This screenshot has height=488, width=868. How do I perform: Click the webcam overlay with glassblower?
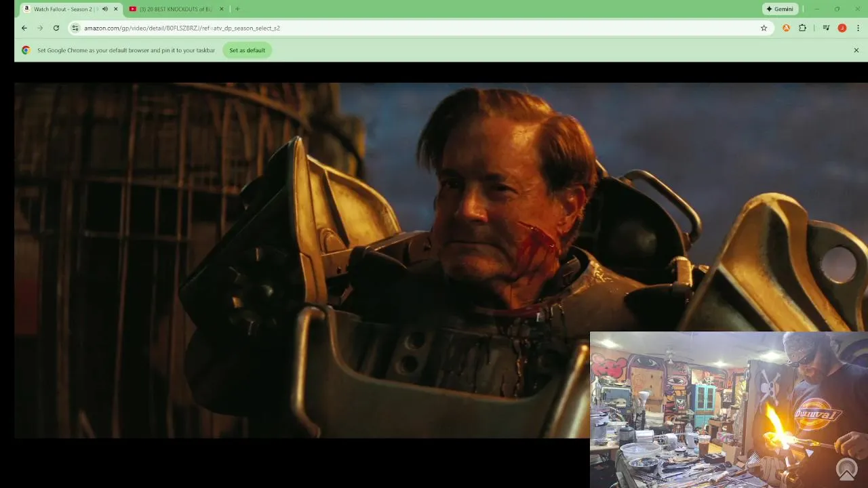point(729,409)
